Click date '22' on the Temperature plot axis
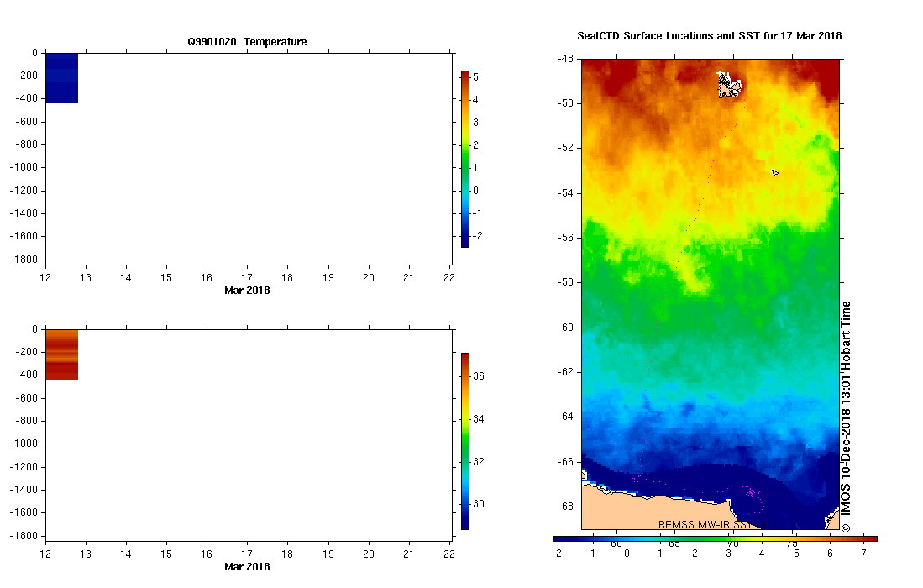 tap(449, 278)
